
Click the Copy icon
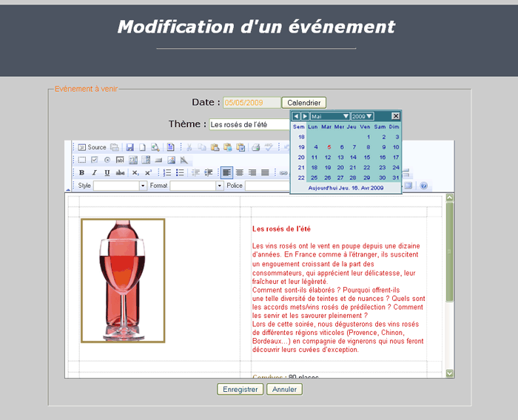(x=201, y=147)
